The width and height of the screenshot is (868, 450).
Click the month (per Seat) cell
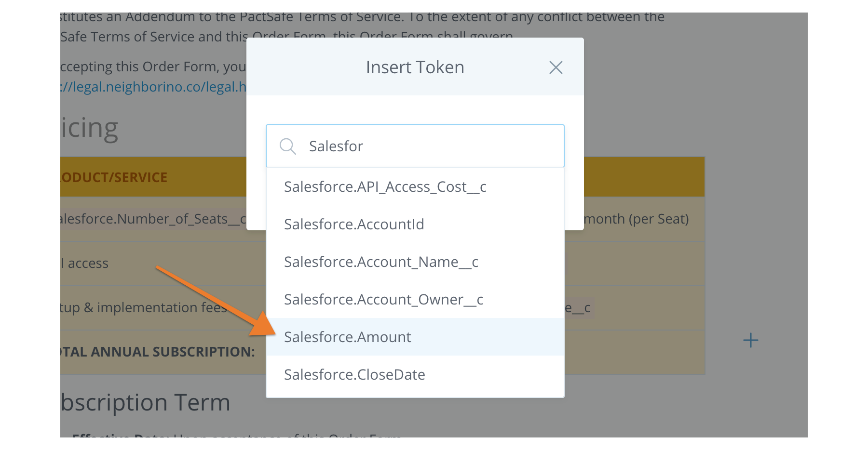(636, 219)
